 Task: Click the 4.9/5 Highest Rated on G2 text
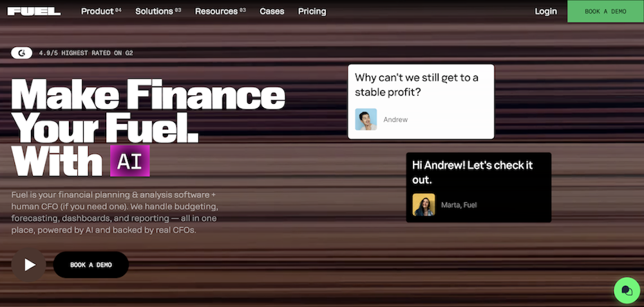point(86,53)
